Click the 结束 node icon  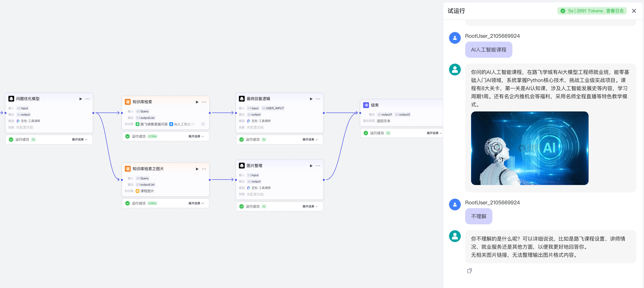[x=366, y=105]
